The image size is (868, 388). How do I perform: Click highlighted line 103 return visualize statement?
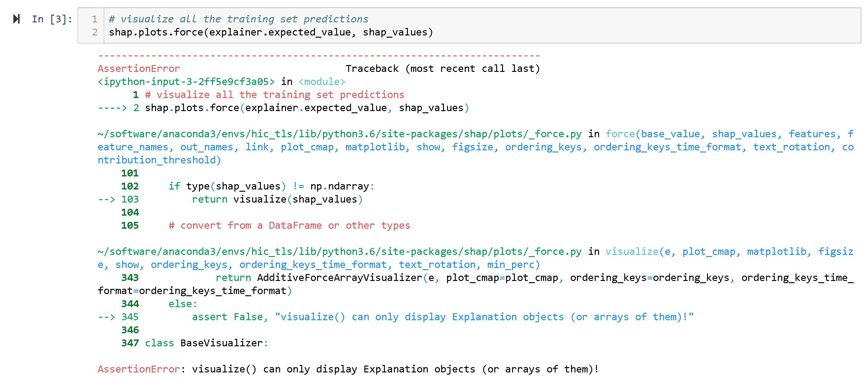click(276, 199)
